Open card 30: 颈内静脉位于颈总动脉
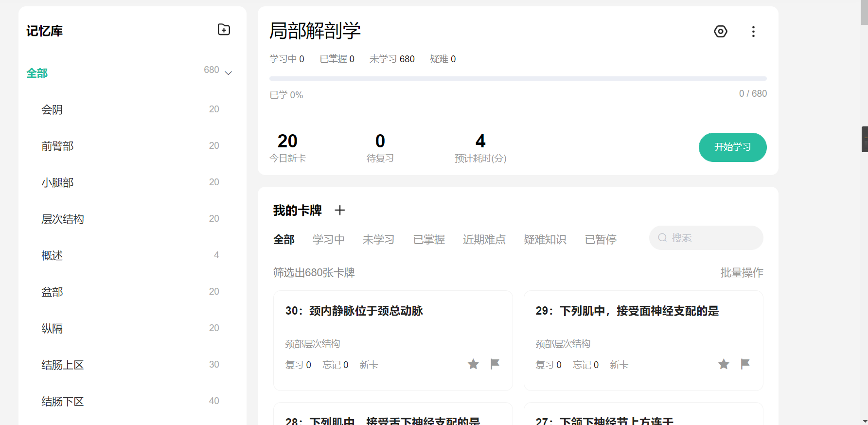Image resolution: width=868 pixels, height=425 pixels. pos(393,340)
